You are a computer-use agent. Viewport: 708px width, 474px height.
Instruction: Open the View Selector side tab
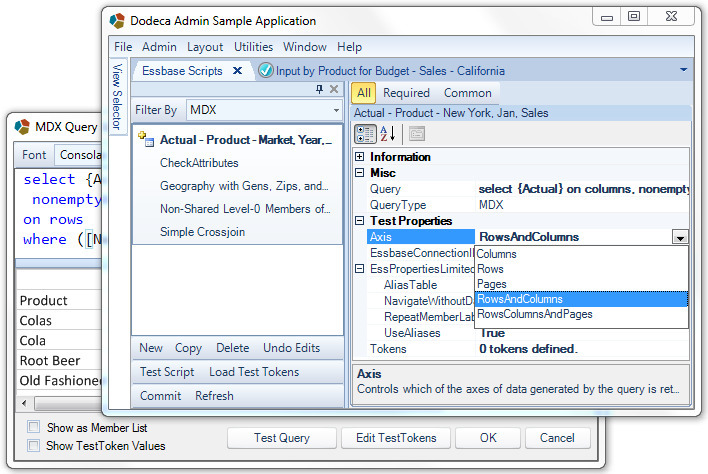[117, 97]
